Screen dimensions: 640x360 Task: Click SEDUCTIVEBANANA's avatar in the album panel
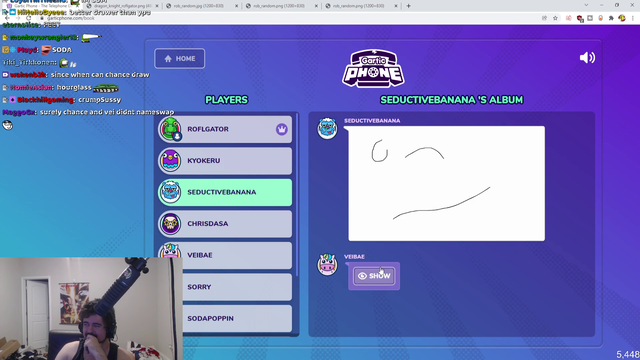(327, 128)
